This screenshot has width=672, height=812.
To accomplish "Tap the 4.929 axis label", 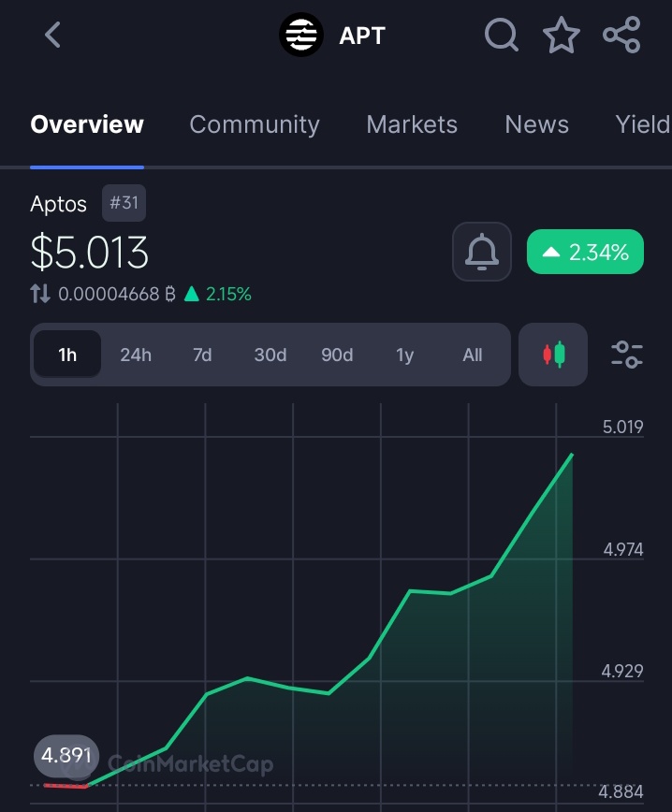I will 622,671.
